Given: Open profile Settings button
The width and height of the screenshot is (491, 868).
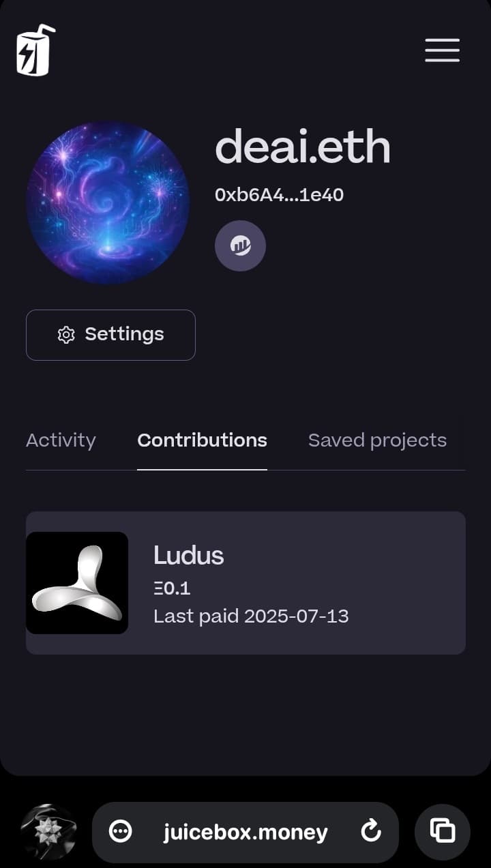Looking at the screenshot, I should [110, 335].
